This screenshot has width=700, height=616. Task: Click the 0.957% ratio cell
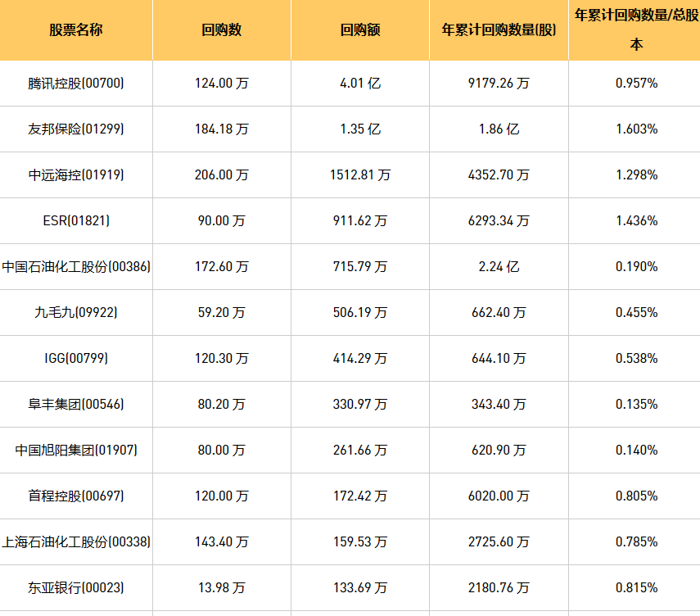(635, 83)
